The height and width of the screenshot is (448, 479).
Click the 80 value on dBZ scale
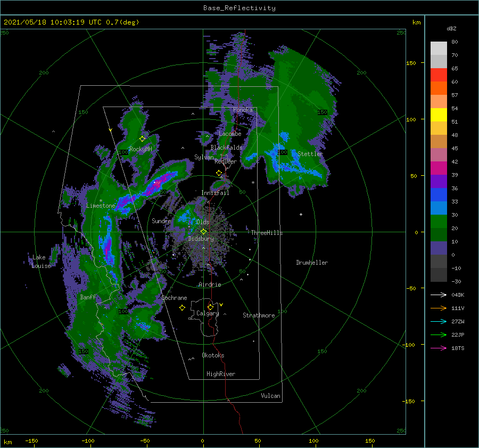[x=455, y=42]
